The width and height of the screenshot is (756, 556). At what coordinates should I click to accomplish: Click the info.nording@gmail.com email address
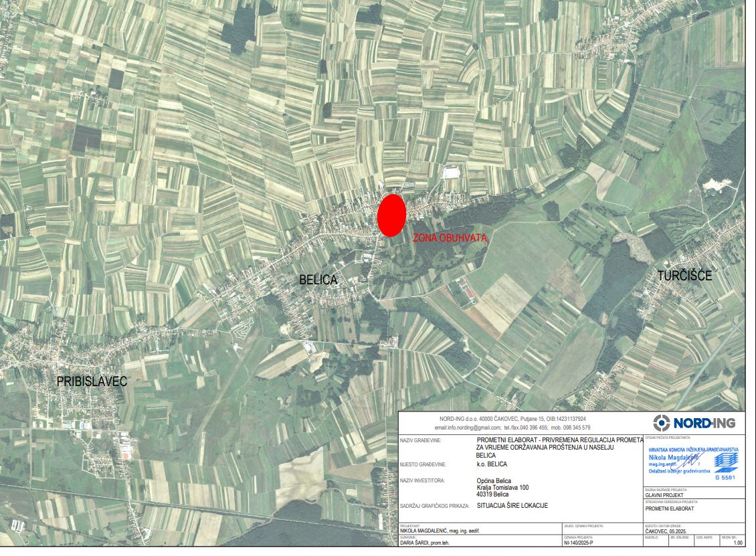(x=468, y=428)
